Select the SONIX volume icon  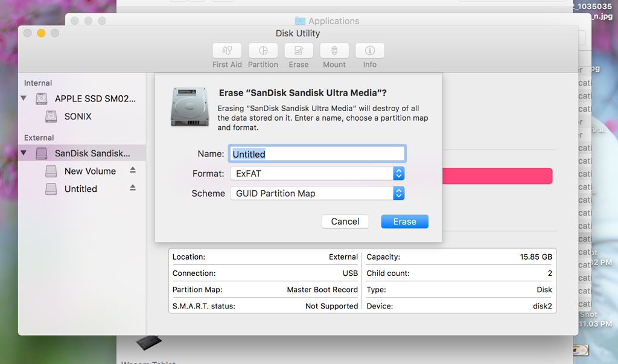click(51, 117)
